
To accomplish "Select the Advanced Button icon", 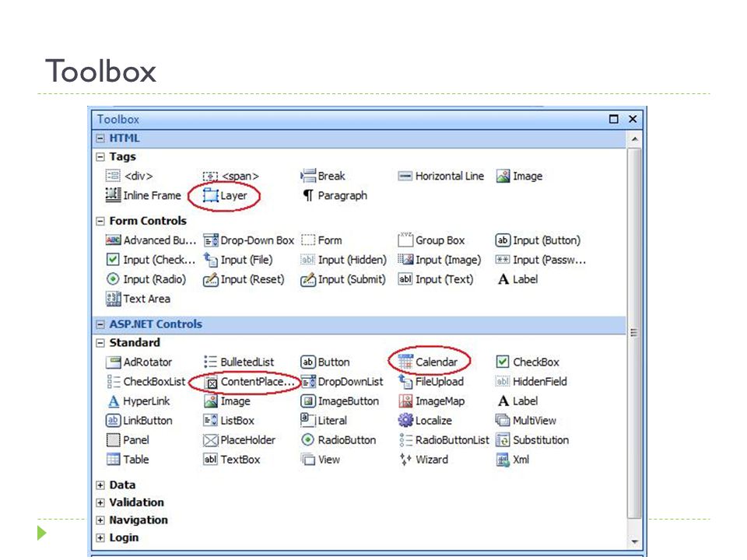I will pos(113,240).
